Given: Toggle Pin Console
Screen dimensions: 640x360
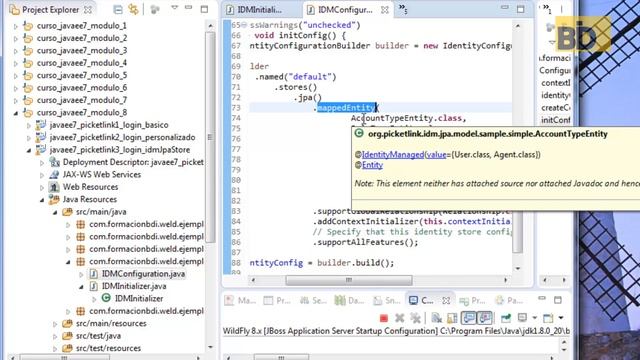Looking at the screenshot, I should coord(506,318).
